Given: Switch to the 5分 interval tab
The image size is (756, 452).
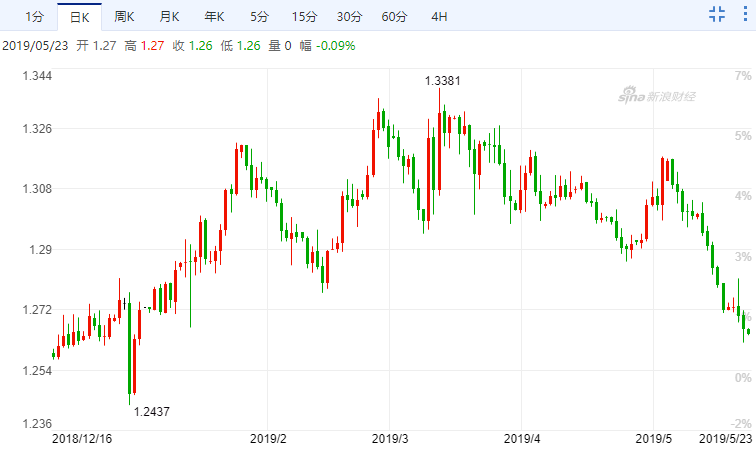Looking at the screenshot, I should (x=259, y=17).
